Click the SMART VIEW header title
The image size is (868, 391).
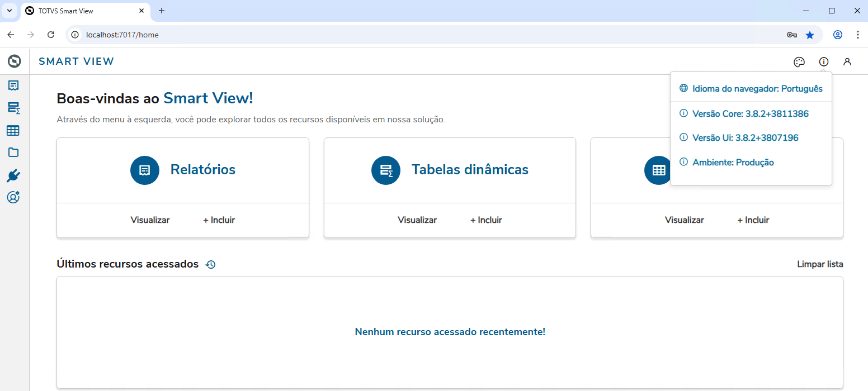coord(76,61)
